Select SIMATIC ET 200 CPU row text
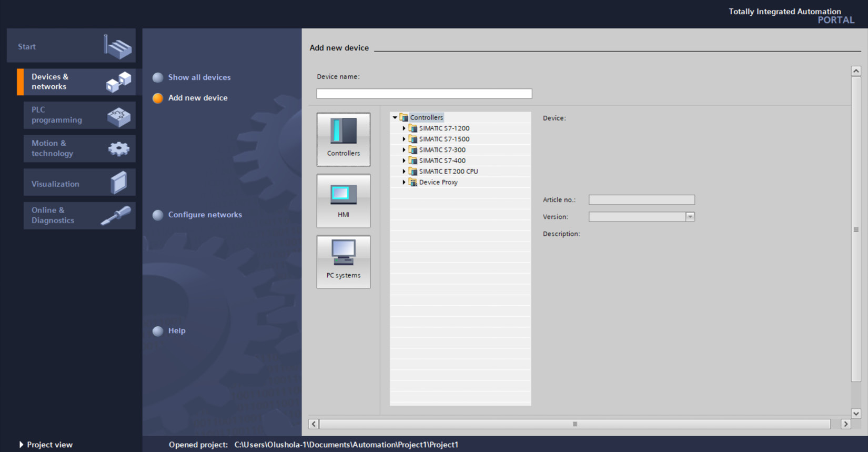Viewport: 868px width, 452px height. pos(448,172)
